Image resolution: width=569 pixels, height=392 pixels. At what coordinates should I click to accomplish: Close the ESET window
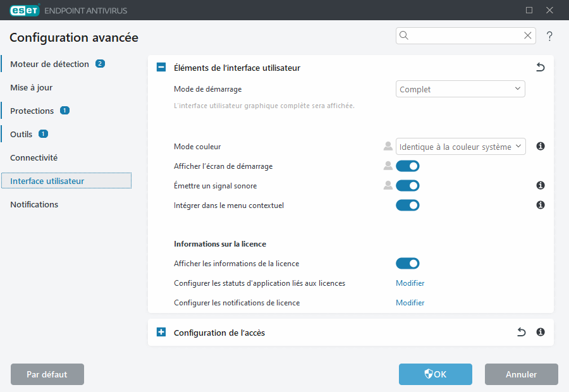point(549,10)
